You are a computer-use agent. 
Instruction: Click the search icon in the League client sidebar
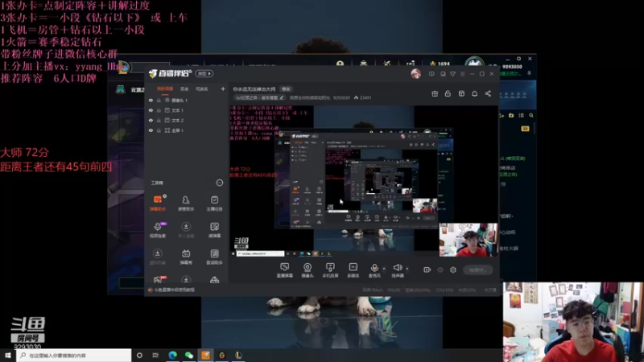(x=531, y=116)
